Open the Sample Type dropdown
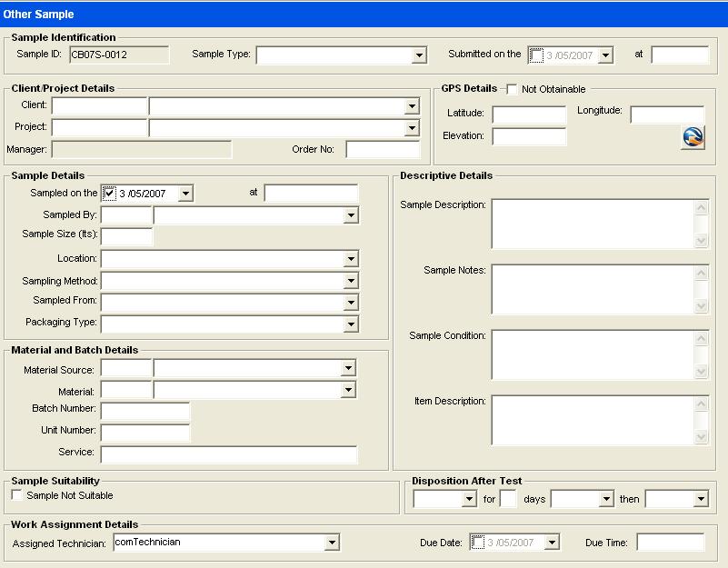The image size is (728, 568). coord(419,55)
